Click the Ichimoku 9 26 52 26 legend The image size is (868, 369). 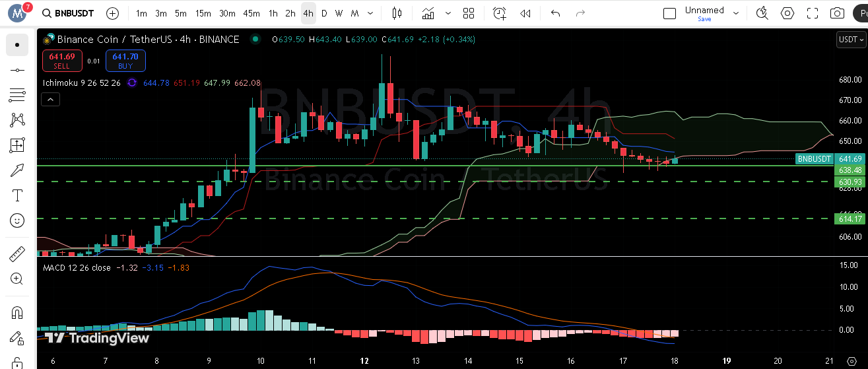[x=81, y=83]
